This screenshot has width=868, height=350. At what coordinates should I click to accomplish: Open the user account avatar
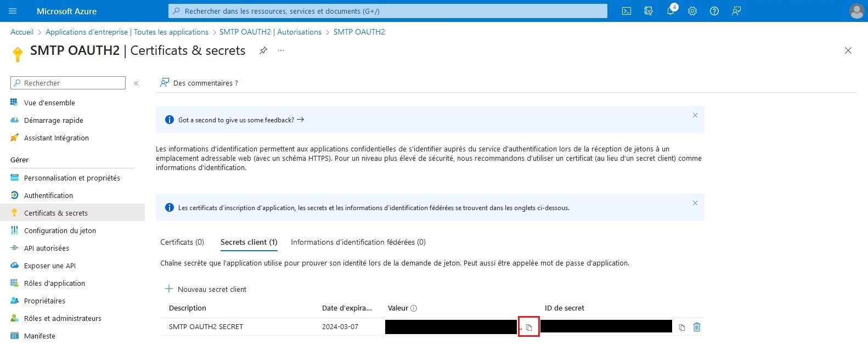click(856, 11)
